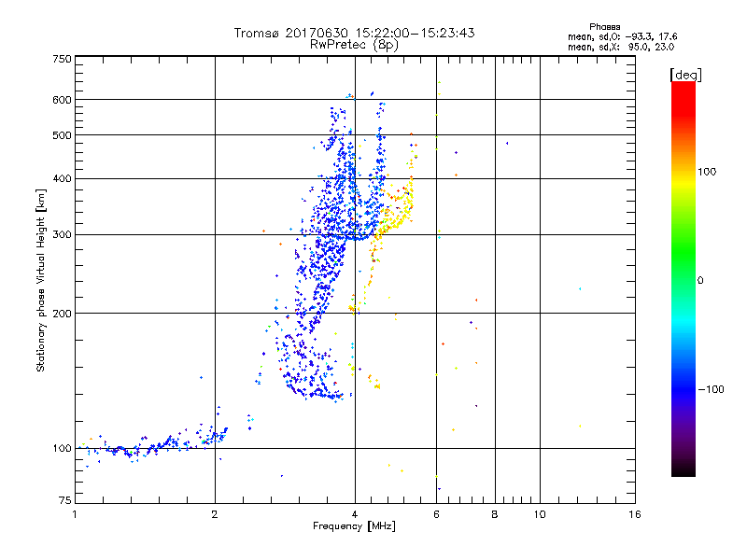Viewport: 747px width, 560px height.
Task: Click the frequency axis tick label "1"
Action: pos(75,514)
